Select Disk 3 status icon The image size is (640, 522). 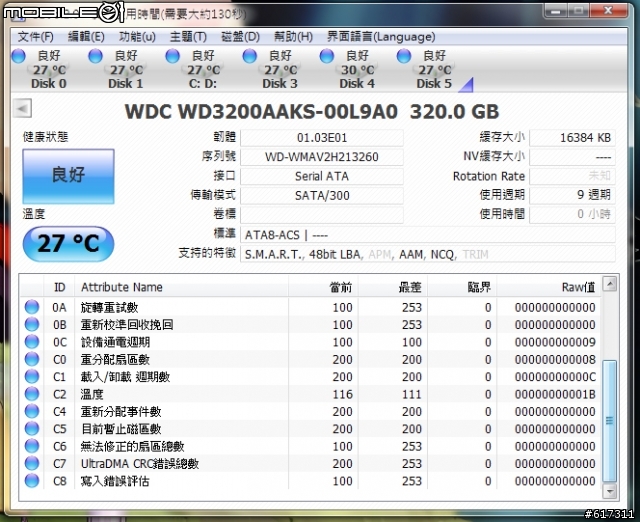(x=250, y=56)
